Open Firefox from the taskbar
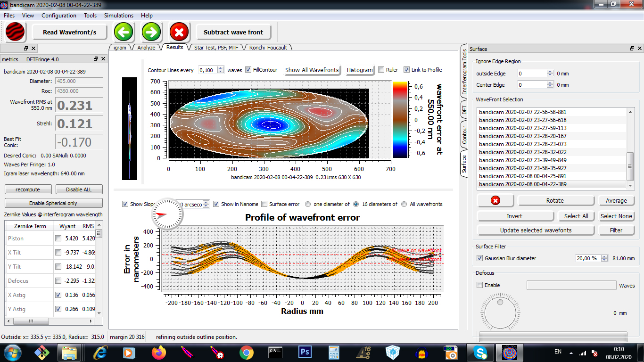Image resolution: width=644 pixels, height=362 pixels. click(x=159, y=352)
